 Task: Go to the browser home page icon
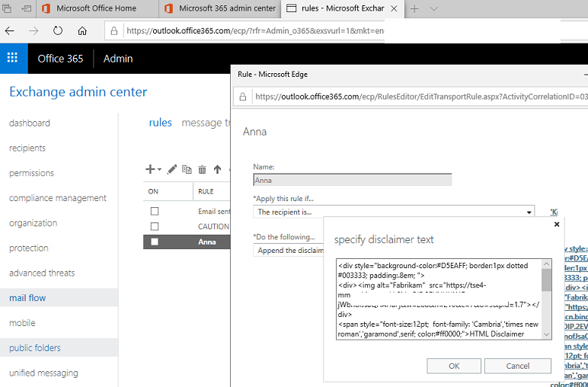tap(82, 30)
